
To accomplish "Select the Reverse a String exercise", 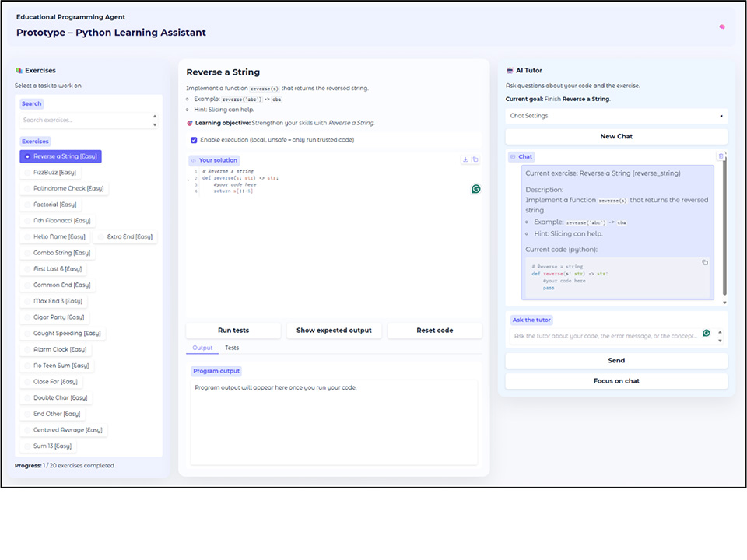I will tap(61, 156).
